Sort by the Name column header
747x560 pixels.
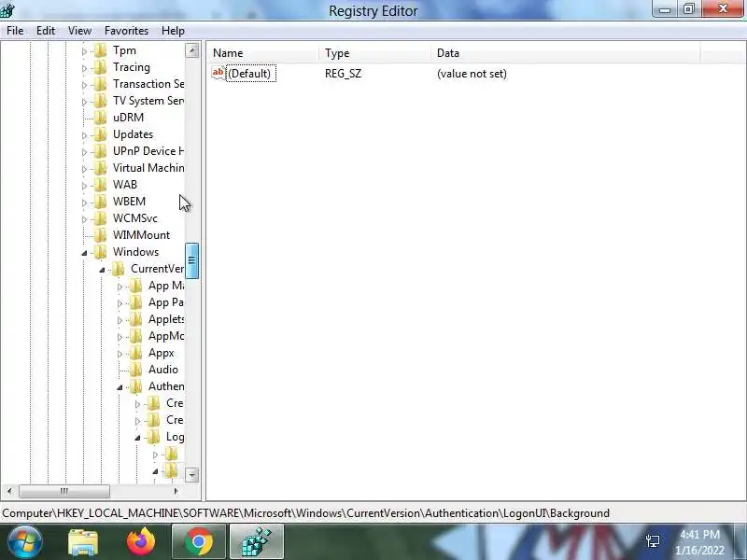point(263,53)
